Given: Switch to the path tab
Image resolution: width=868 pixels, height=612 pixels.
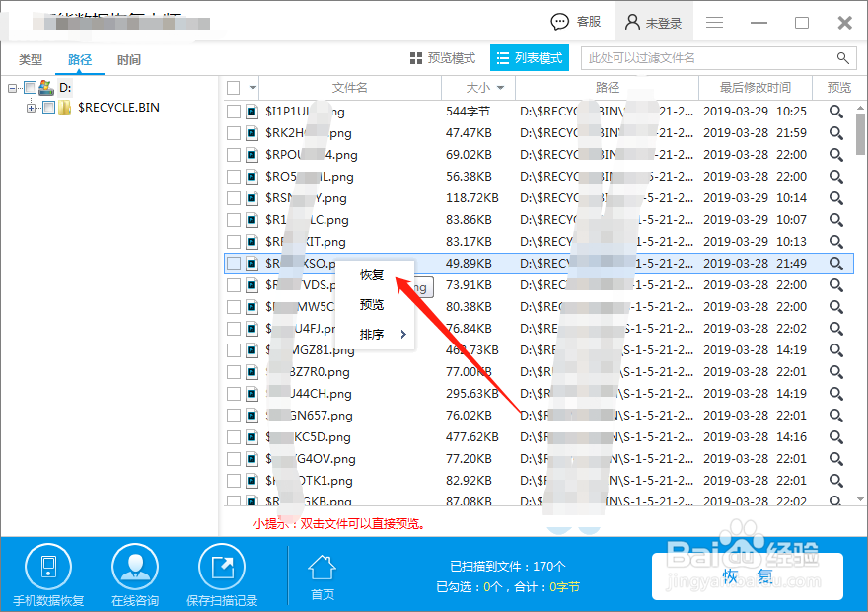Looking at the screenshot, I should point(80,59).
